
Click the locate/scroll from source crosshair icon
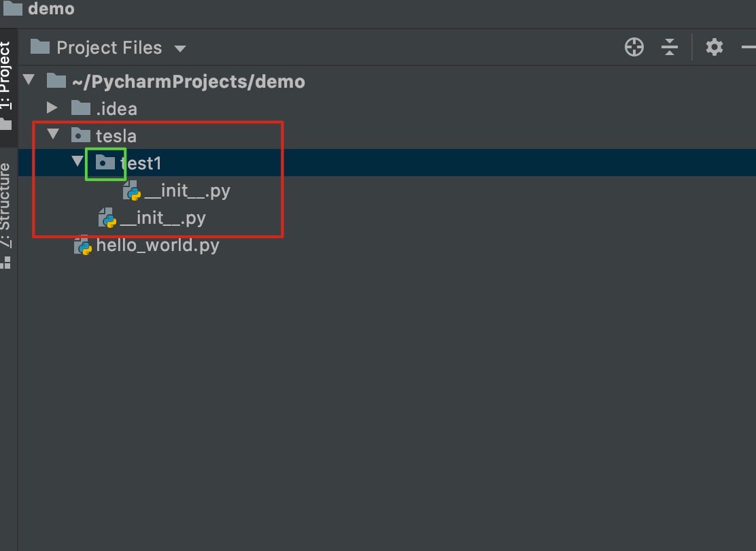[x=634, y=48]
